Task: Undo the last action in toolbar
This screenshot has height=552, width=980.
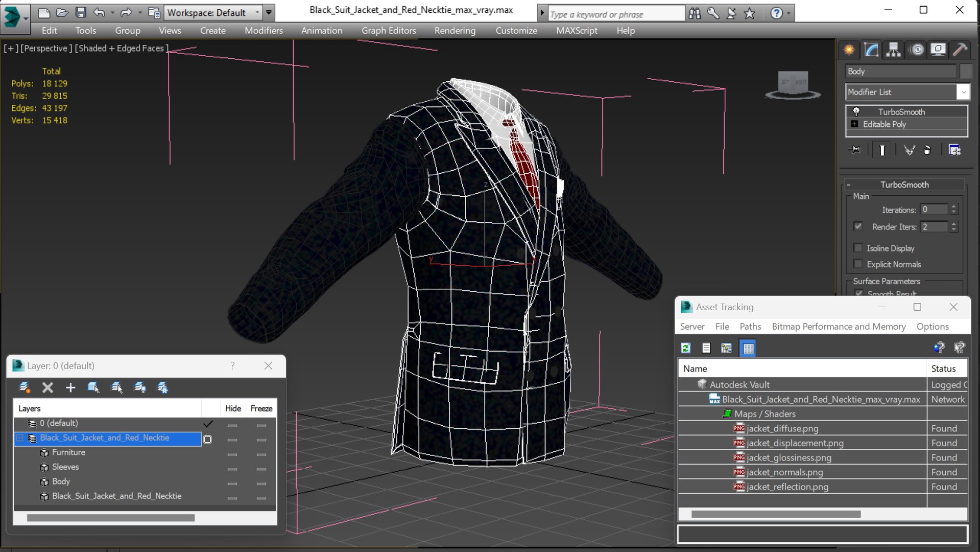Action: [99, 12]
